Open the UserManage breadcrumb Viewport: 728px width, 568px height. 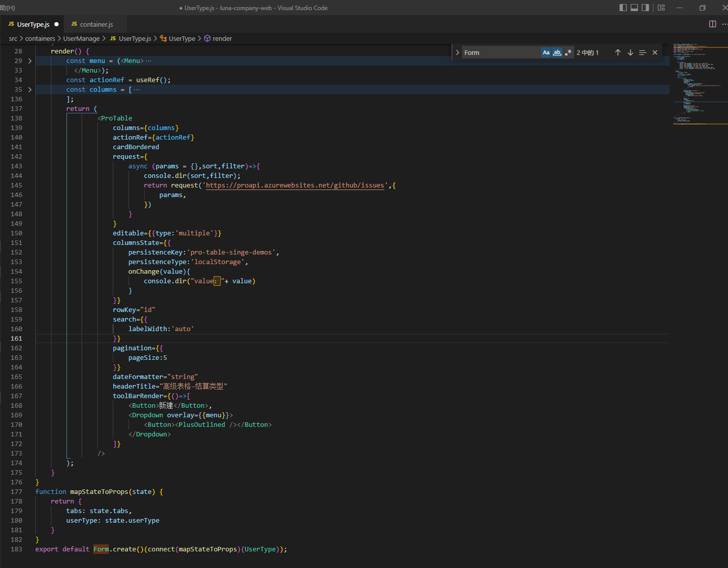[82, 38]
